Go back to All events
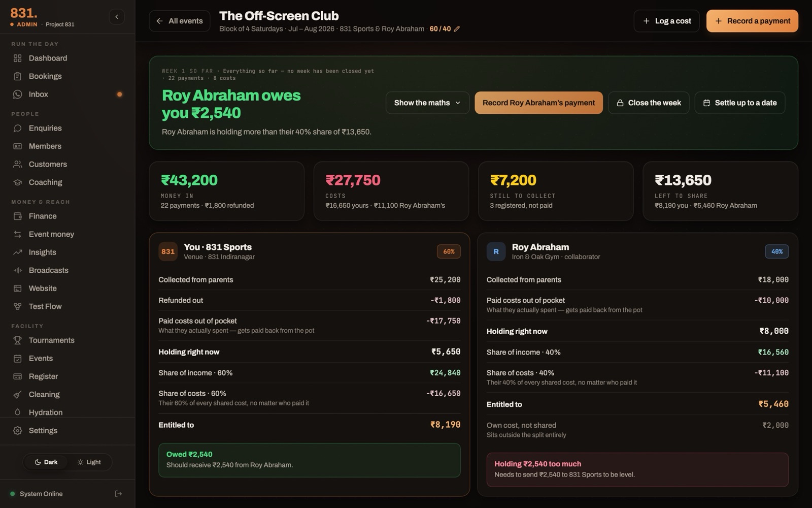The width and height of the screenshot is (812, 508). (180, 21)
